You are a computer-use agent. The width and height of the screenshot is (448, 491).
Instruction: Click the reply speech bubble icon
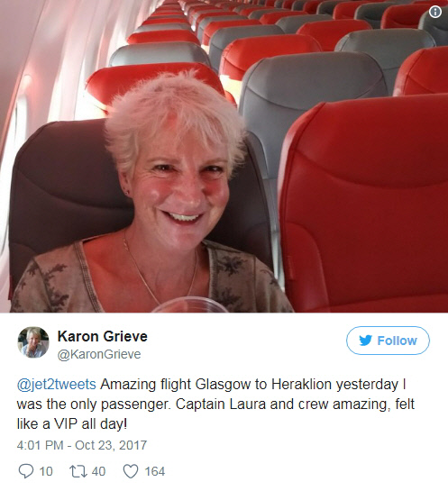tap(25, 471)
